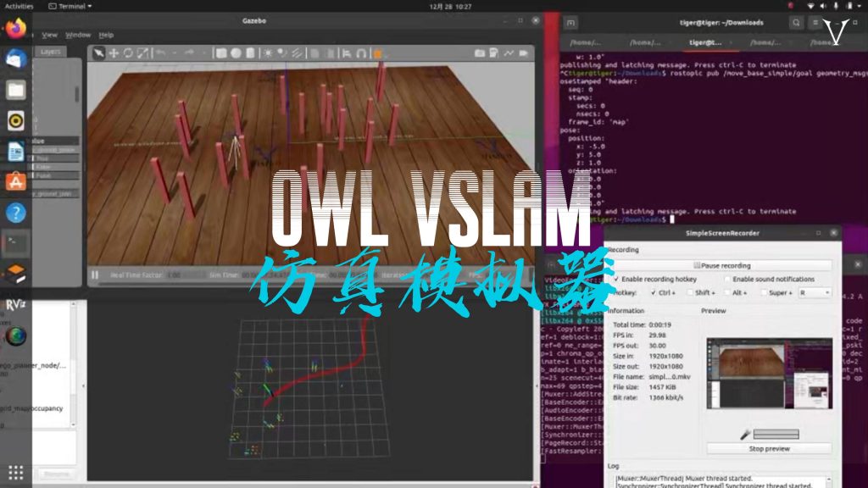
Task: Add a point light in Gazebo
Action: pyautogui.click(x=268, y=55)
